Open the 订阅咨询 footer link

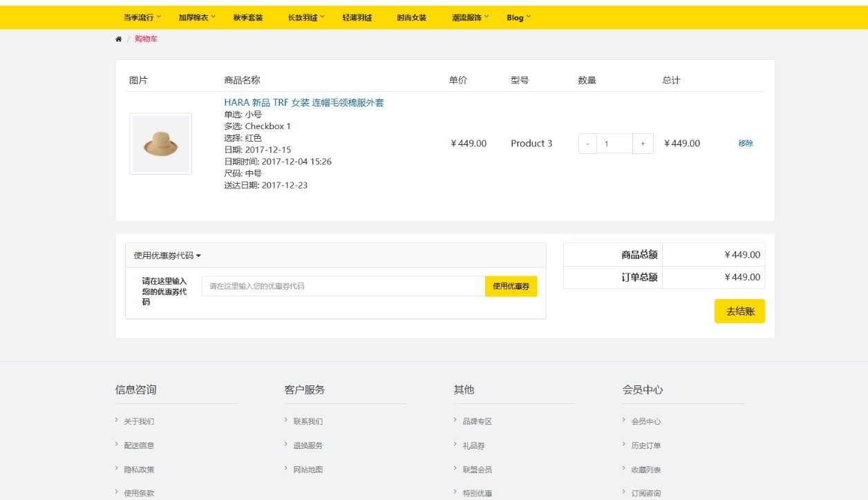click(645, 493)
